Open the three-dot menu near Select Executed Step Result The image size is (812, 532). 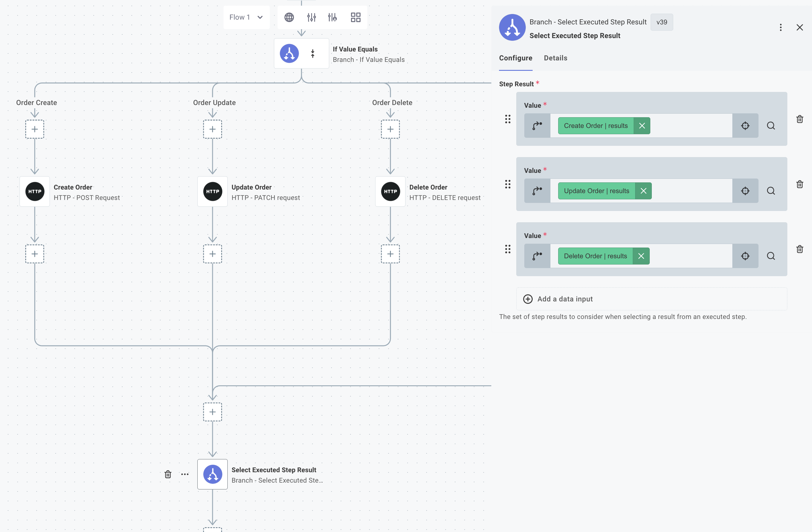click(x=185, y=474)
